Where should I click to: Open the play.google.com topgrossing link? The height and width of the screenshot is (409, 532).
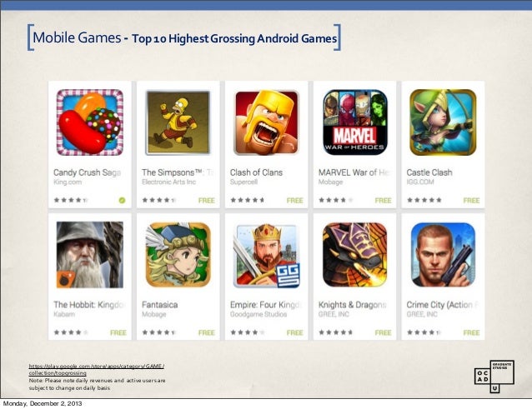coord(97,369)
